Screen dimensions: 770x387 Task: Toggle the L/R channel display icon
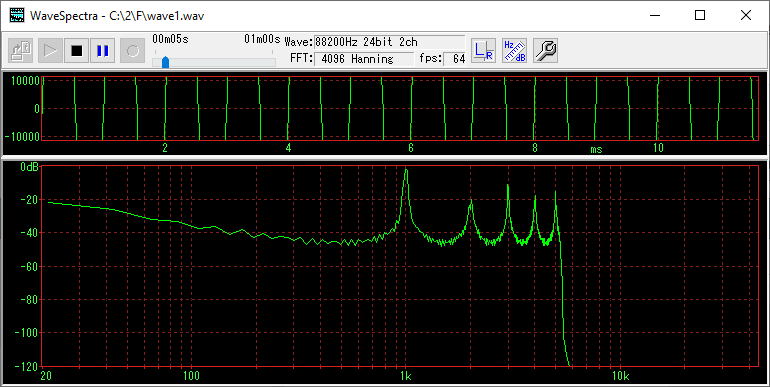(x=484, y=51)
